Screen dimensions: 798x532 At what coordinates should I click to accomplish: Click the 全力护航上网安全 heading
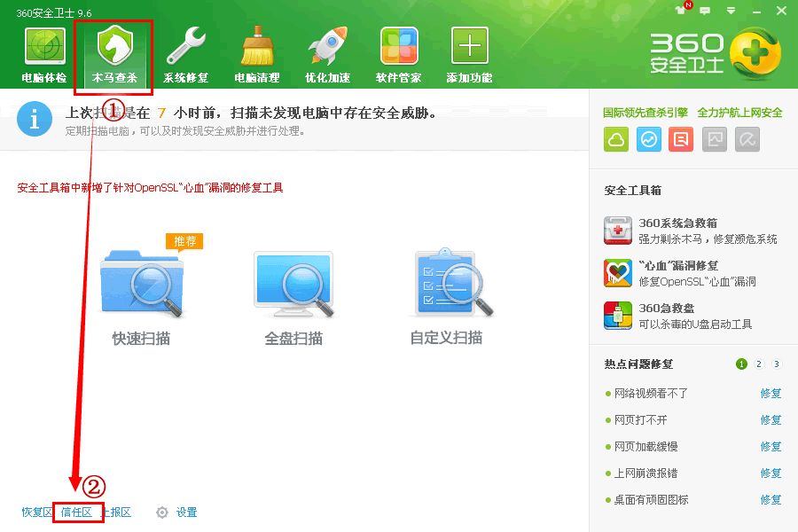[739, 113]
